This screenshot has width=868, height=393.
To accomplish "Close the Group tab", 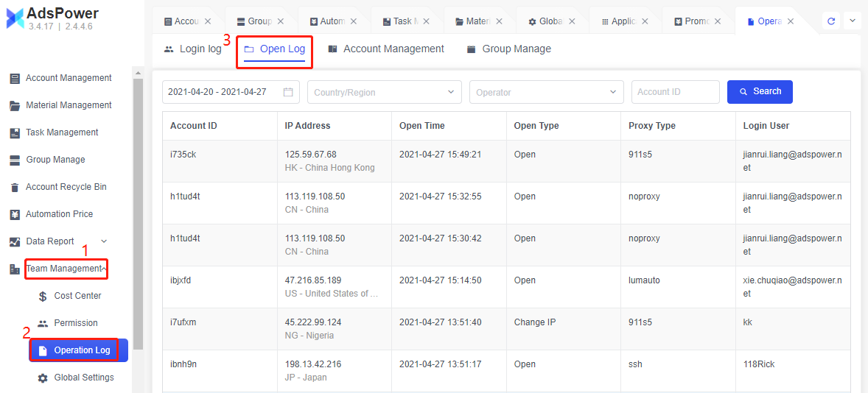I will pyautogui.click(x=281, y=21).
